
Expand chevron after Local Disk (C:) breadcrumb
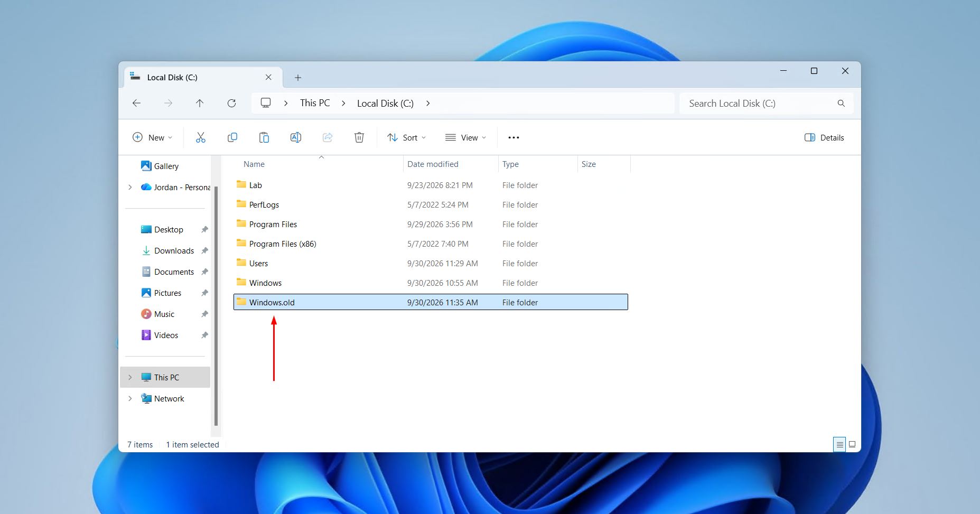point(428,103)
